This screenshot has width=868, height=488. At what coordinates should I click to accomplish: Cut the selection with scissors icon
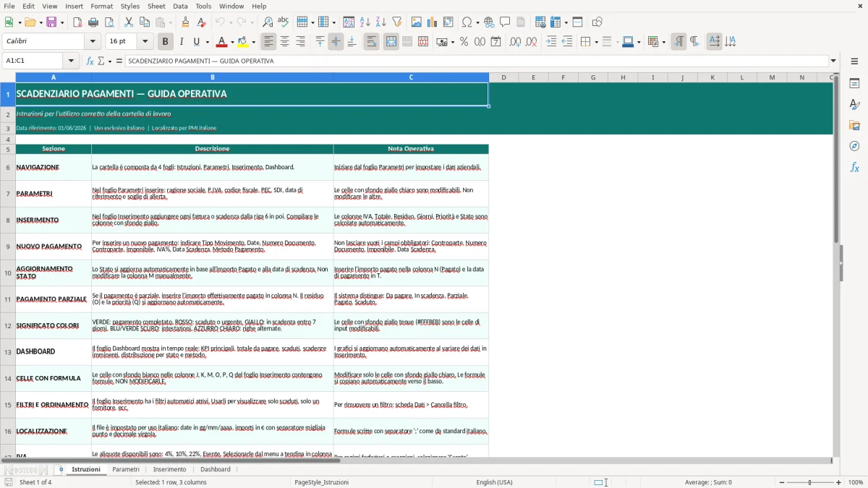click(x=129, y=22)
